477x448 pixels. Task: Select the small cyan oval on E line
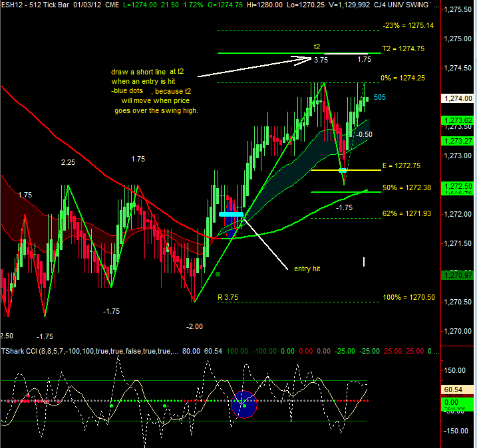343,171
